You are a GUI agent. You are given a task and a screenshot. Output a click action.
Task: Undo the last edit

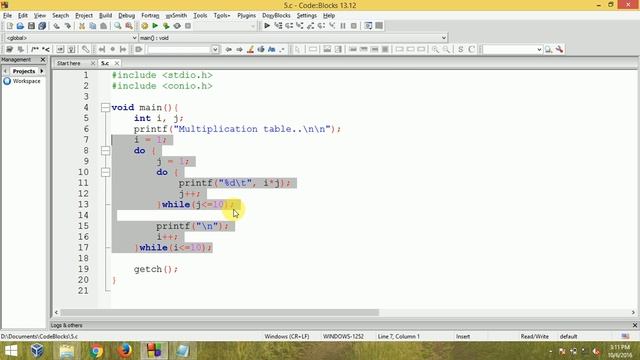(x=56, y=26)
